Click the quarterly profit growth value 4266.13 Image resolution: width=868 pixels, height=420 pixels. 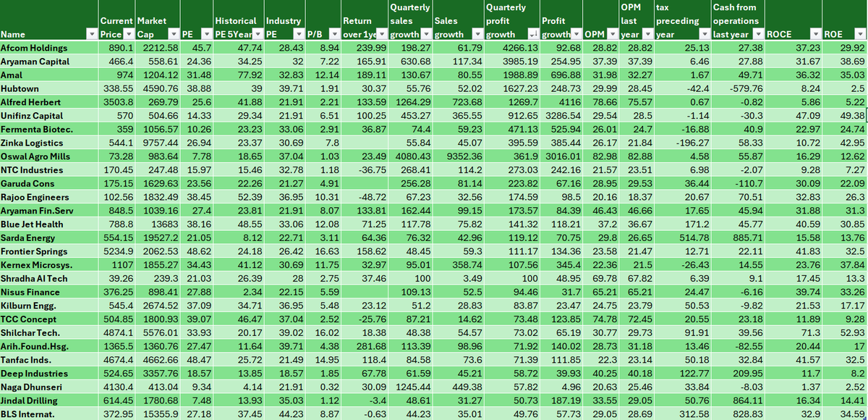tap(521, 48)
